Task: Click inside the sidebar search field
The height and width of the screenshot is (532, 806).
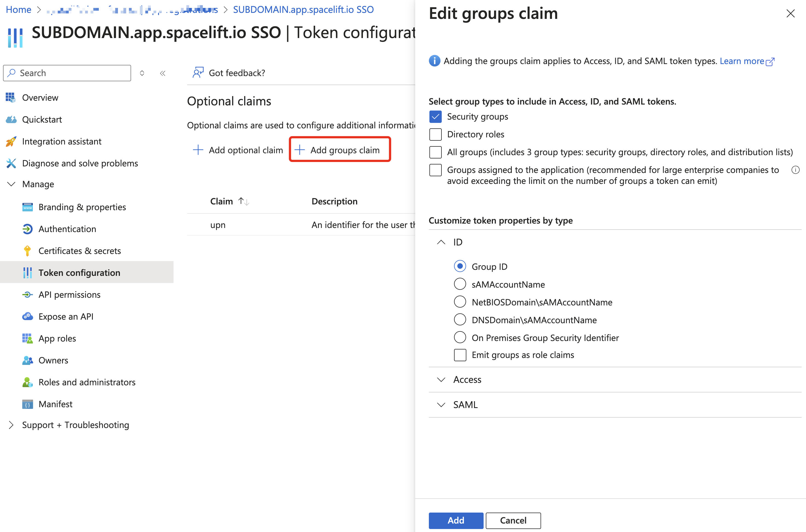Action: [67, 73]
